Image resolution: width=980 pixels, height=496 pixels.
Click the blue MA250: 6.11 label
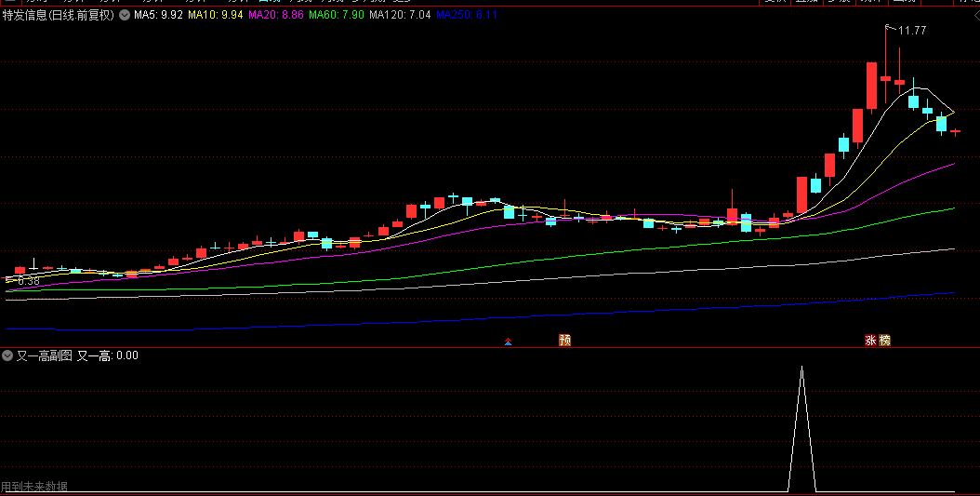click(466, 15)
